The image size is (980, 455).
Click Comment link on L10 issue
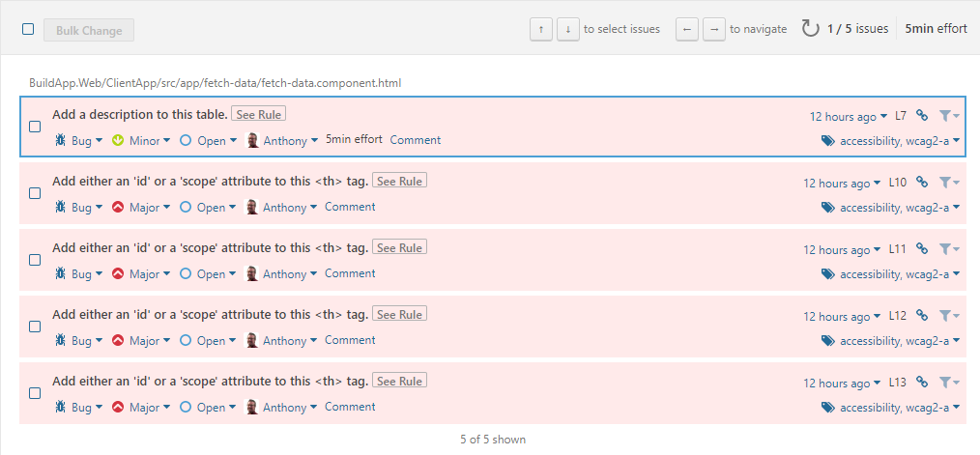pos(350,207)
